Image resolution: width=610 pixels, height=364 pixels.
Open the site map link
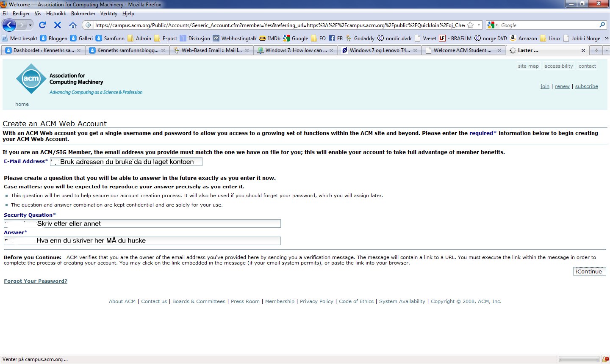point(528,66)
